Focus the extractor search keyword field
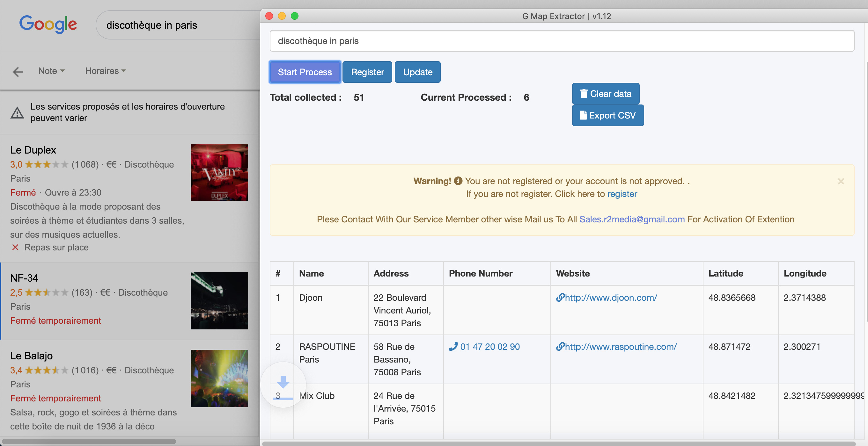Viewport: 868px width, 446px height. [x=562, y=41]
